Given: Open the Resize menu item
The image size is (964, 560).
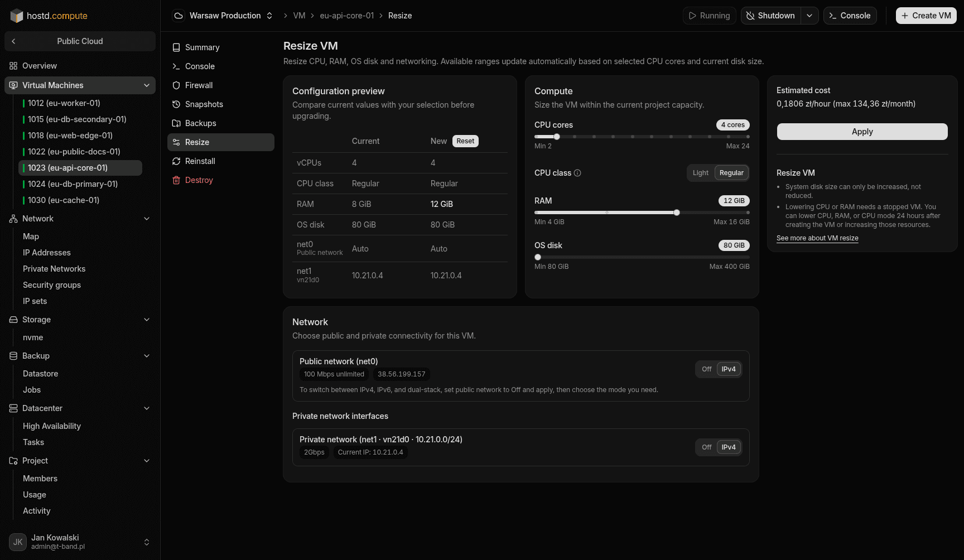Looking at the screenshot, I should coord(221,142).
